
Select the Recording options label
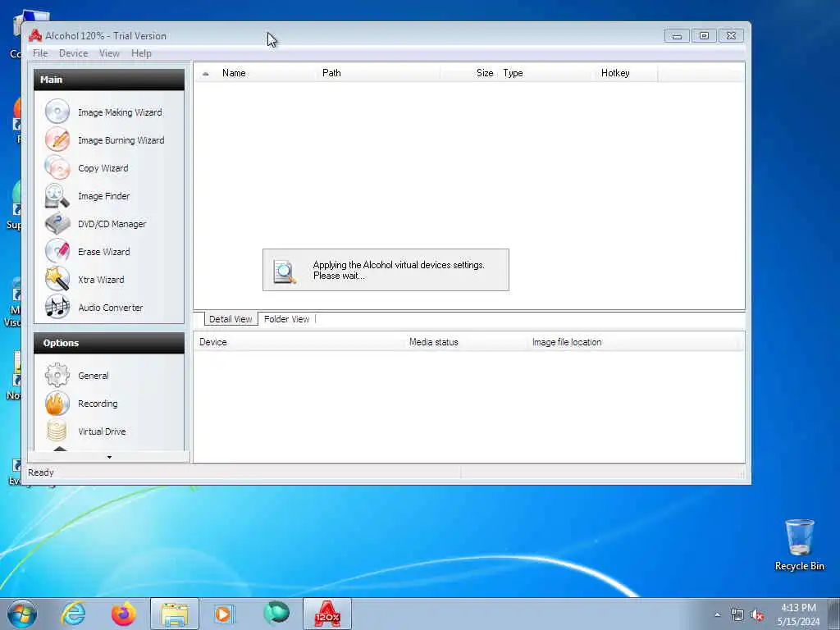pos(98,404)
